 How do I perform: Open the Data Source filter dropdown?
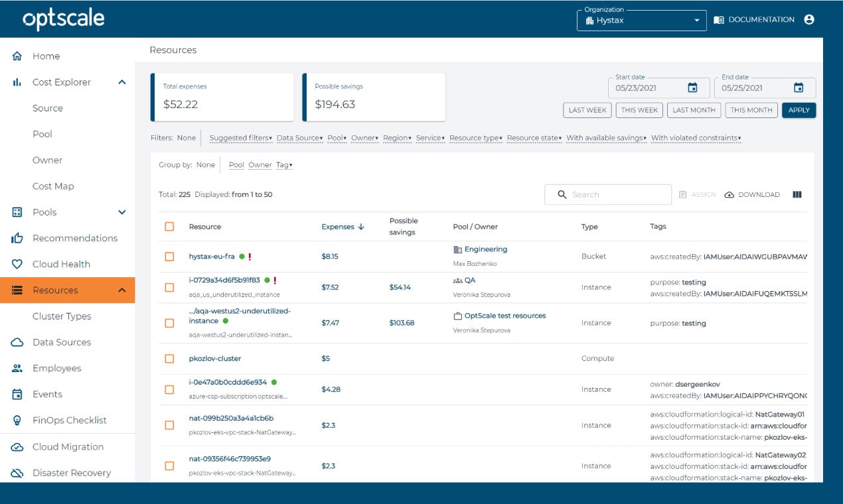300,138
